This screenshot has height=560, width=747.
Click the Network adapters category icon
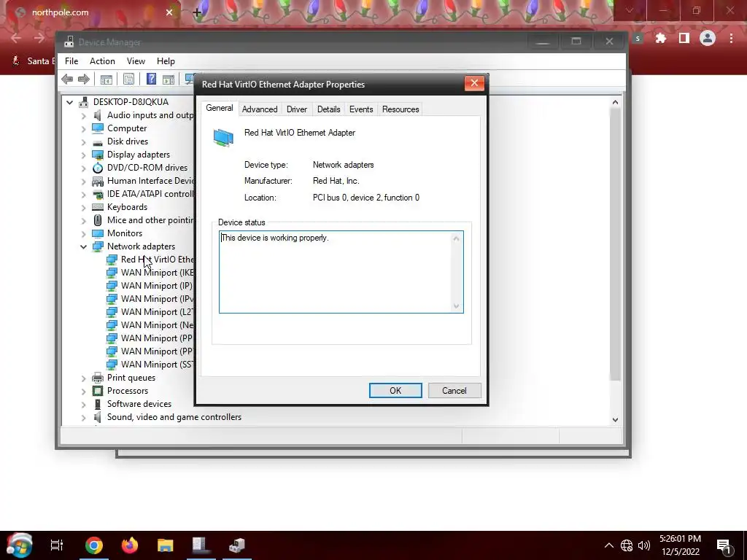coord(98,246)
